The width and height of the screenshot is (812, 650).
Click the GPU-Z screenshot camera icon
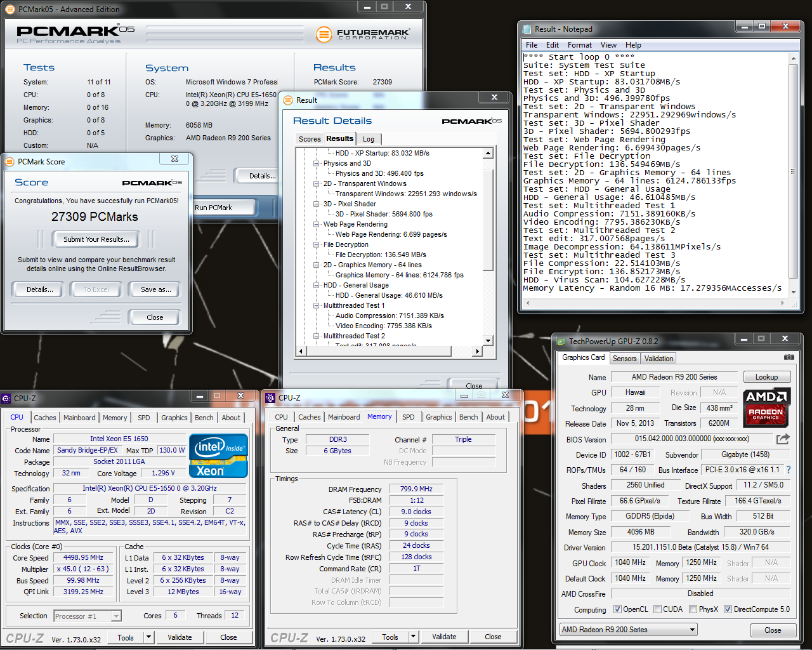(789, 357)
